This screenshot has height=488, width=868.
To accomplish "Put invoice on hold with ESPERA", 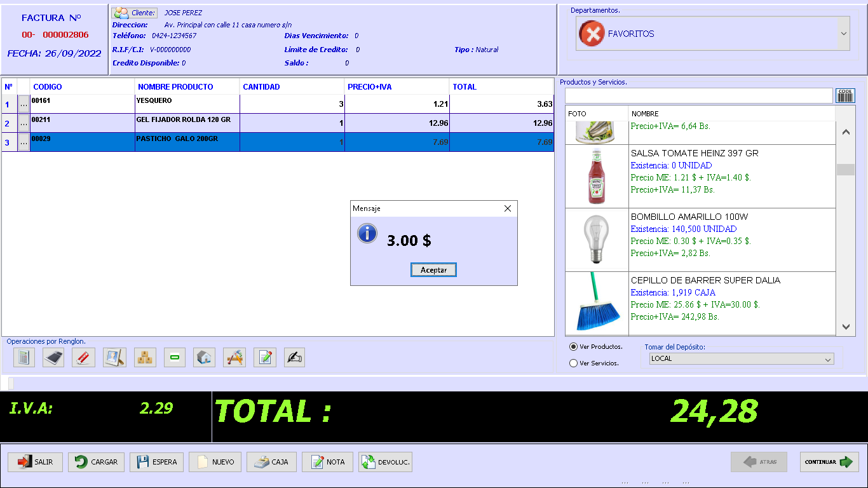I will click(157, 462).
